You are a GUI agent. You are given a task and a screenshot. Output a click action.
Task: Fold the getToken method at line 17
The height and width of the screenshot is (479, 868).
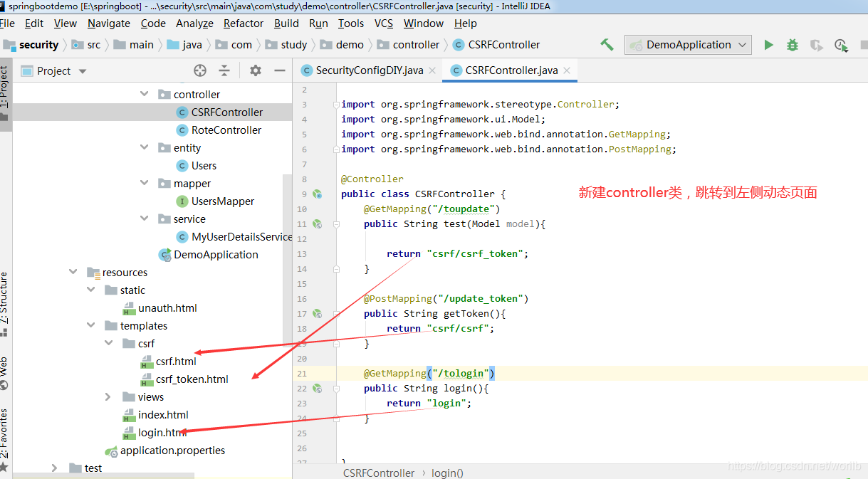pos(337,313)
